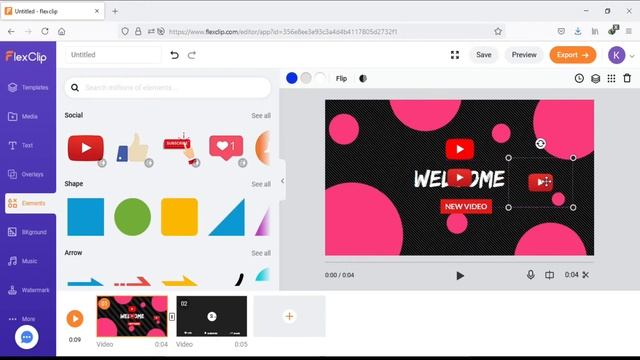This screenshot has height=360, width=640.
Task: Click the Preview button
Action: point(524,55)
